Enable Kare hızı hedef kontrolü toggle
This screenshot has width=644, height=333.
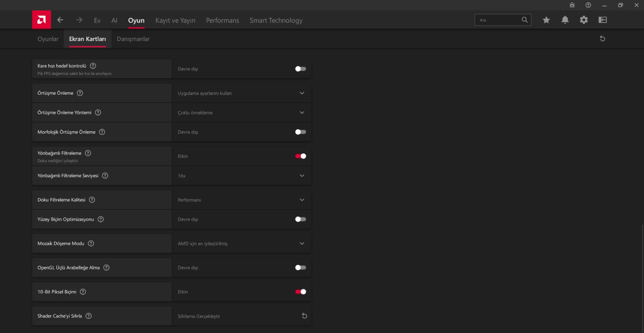300,69
